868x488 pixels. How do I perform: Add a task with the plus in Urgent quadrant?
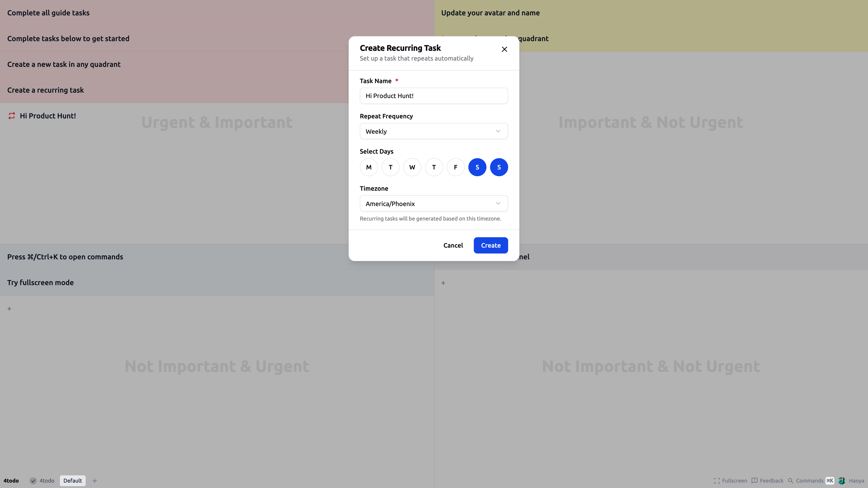coord(9,308)
